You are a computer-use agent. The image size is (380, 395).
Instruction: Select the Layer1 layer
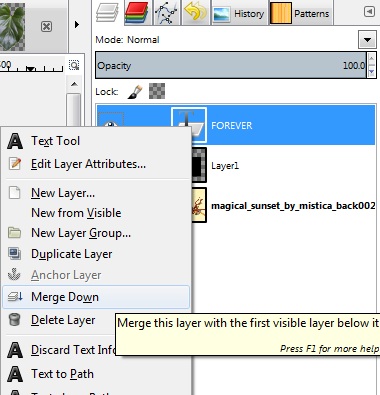click(225, 166)
